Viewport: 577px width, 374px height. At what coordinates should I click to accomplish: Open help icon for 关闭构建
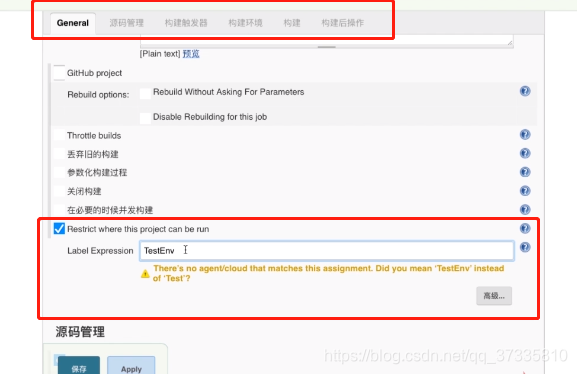pyautogui.click(x=525, y=191)
